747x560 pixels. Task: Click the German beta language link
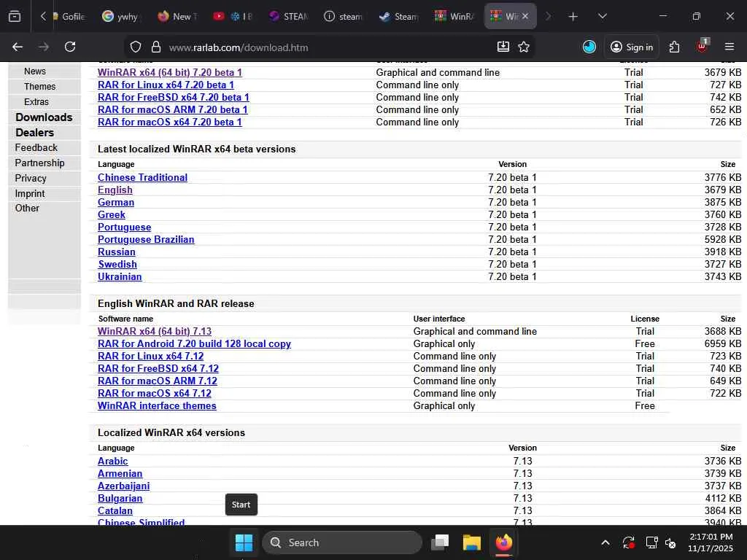[116, 203]
